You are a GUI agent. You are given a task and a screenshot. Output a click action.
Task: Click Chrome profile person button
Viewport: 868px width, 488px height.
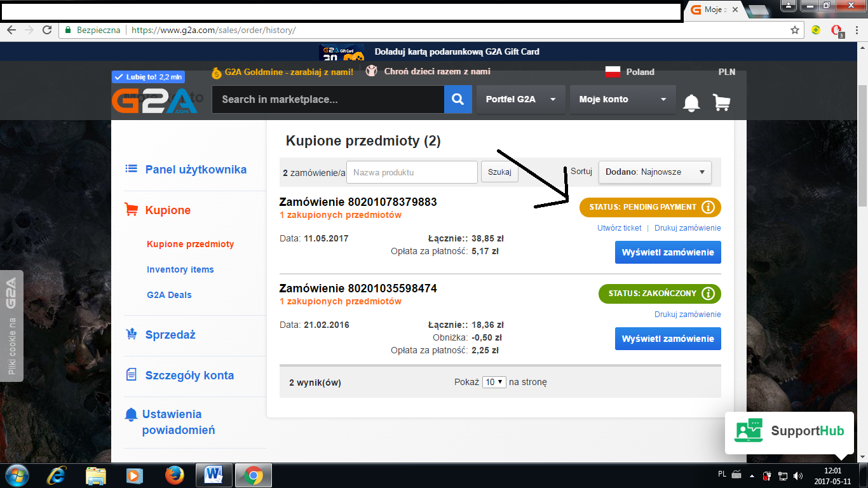point(788,6)
